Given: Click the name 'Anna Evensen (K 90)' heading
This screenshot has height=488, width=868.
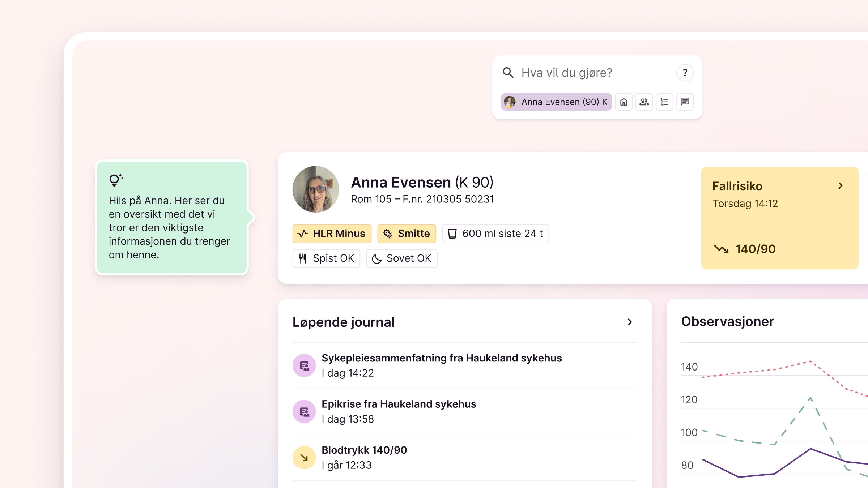Looking at the screenshot, I should click(422, 182).
